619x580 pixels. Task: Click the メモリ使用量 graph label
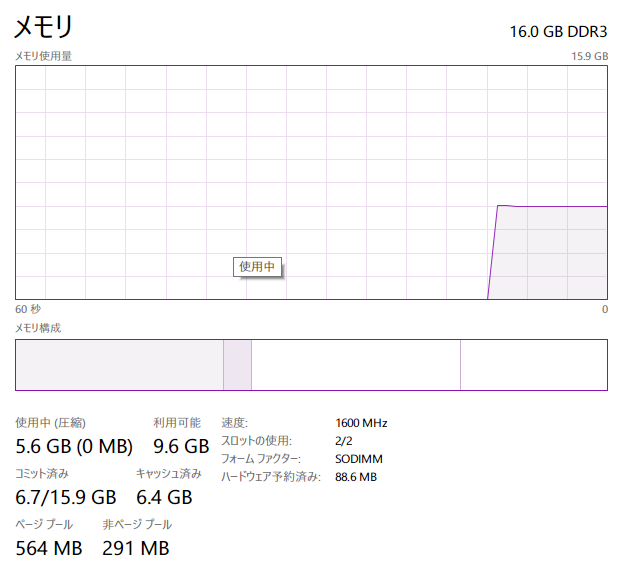tap(43, 56)
